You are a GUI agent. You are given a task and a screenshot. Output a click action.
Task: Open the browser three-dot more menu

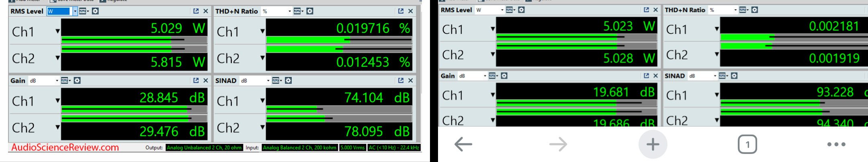tap(836, 144)
